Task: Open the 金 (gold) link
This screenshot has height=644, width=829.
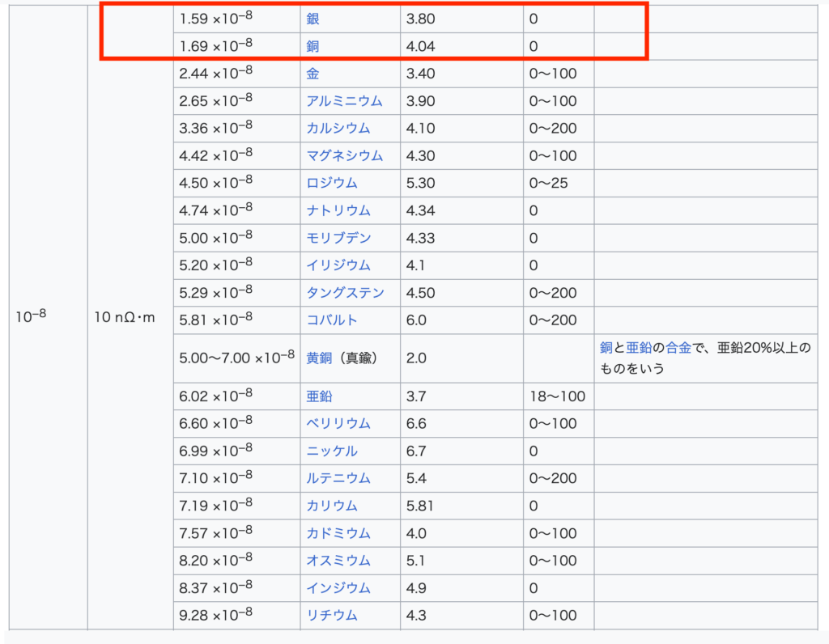Action: coord(312,74)
